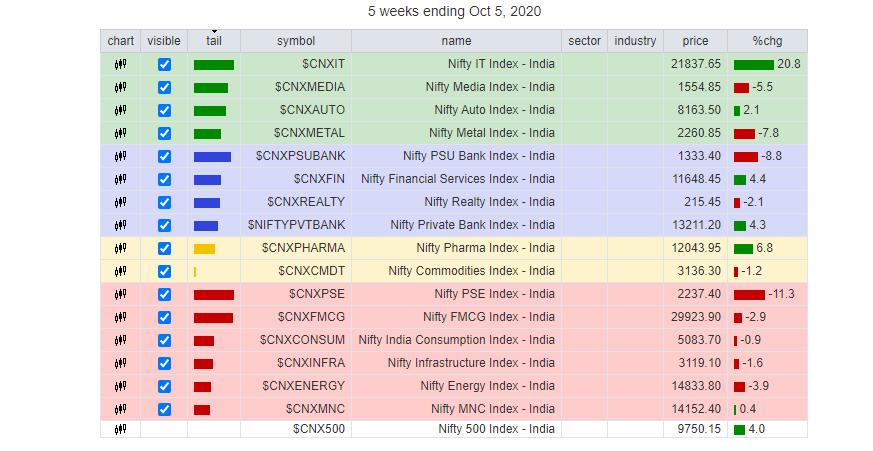Image resolution: width=873 pixels, height=451 pixels.
Task: Open chart icon for $CNXPSE row
Action: coord(120,294)
